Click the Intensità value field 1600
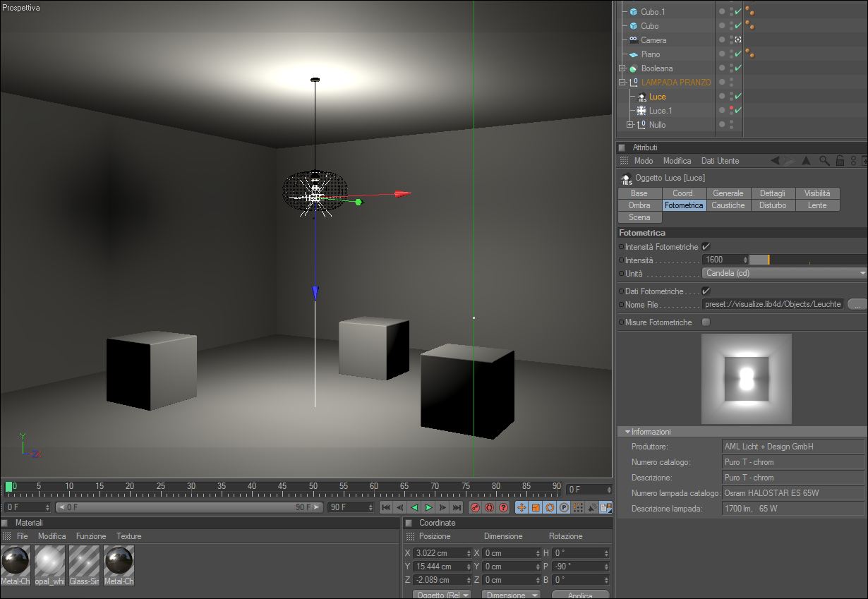 click(725, 260)
